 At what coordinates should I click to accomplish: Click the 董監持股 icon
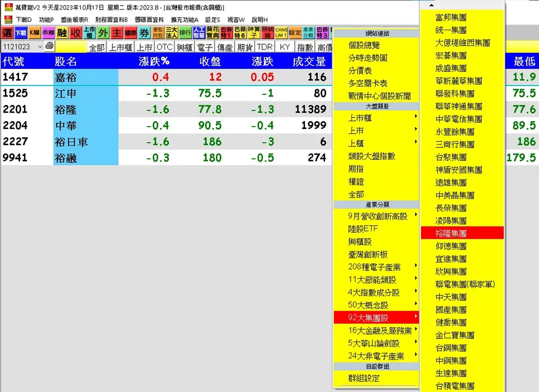[x=158, y=33]
